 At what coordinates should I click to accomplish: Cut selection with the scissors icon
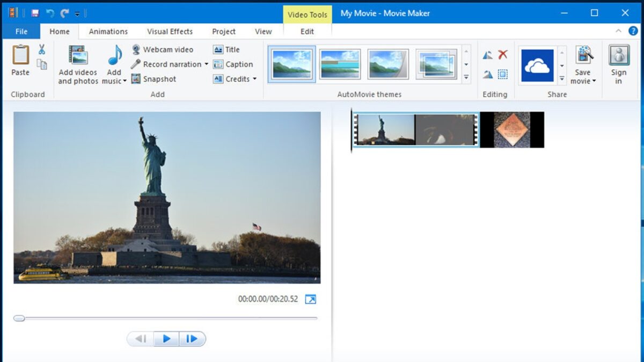tap(42, 50)
